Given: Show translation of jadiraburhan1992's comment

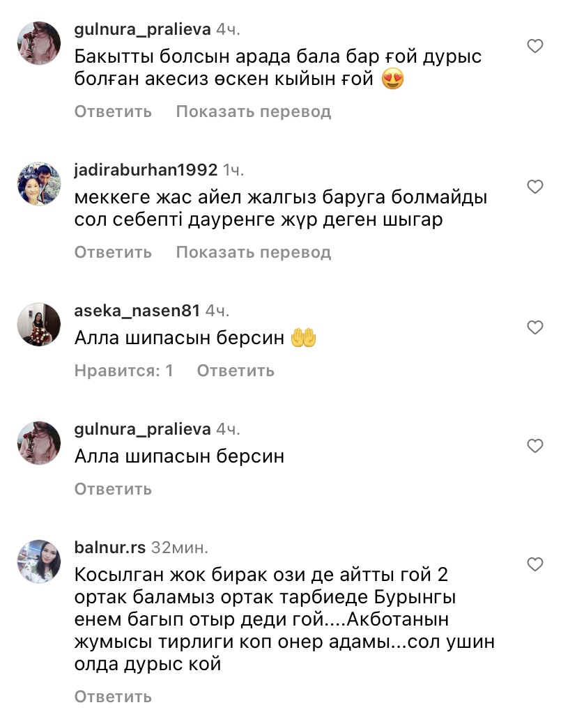Looking at the screenshot, I should click(253, 252).
